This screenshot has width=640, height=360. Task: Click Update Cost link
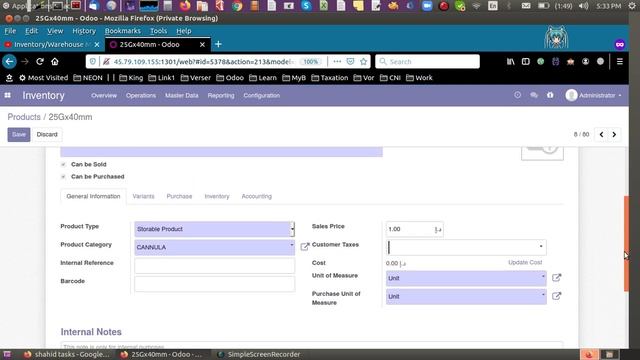coord(525,262)
